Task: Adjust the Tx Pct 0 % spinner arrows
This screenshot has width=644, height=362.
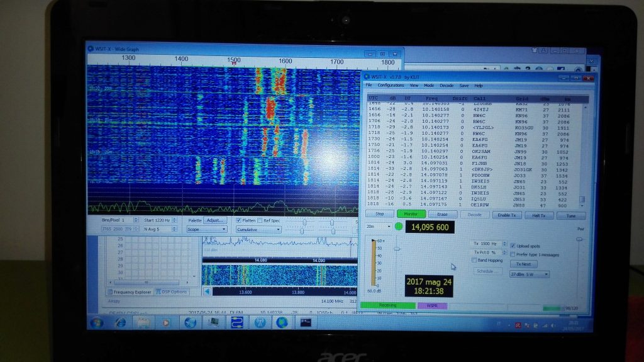Action: [504, 252]
